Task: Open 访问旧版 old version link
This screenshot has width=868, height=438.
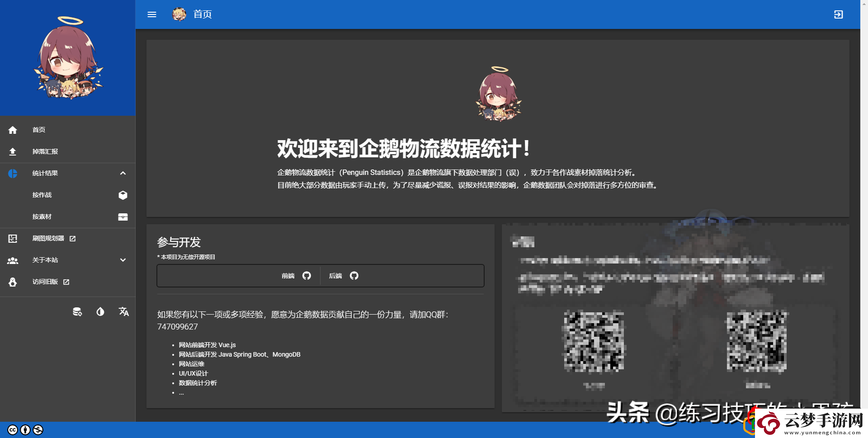Action: (x=68, y=282)
